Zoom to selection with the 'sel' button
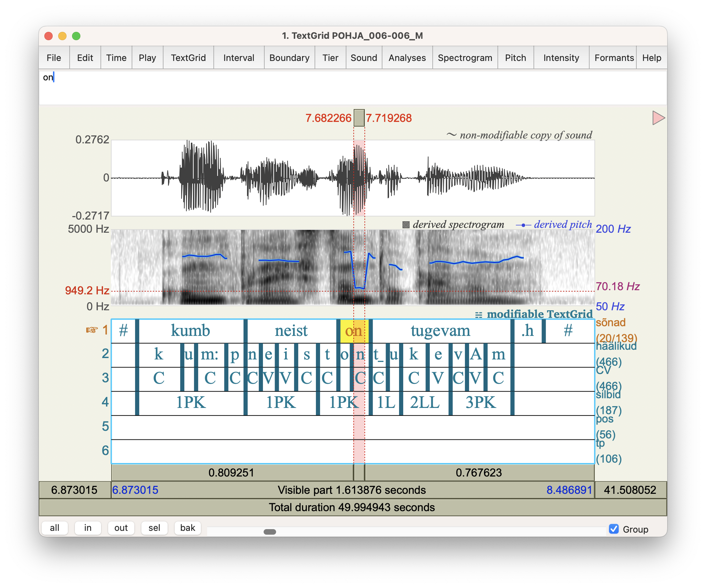The height and width of the screenshot is (588, 706). pyautogui.click(x=154, y=528)
